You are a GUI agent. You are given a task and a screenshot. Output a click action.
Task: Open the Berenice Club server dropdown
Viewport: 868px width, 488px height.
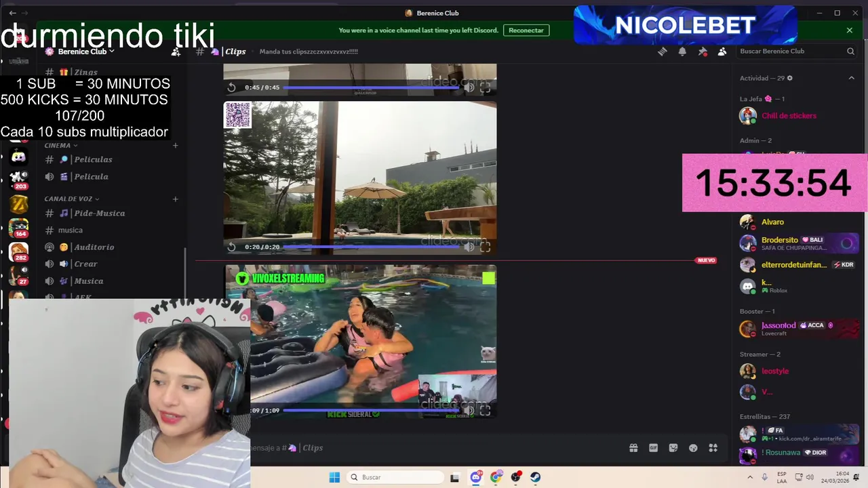pos(85,52)
